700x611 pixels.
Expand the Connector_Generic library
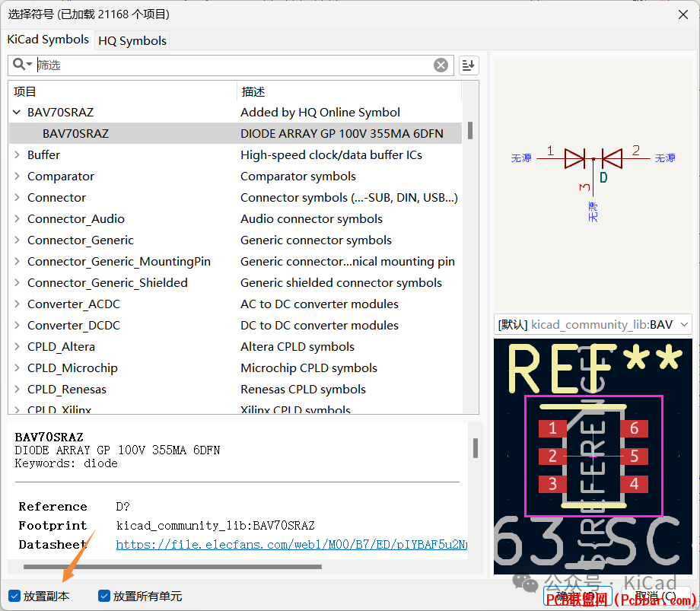tap(17, 240)
